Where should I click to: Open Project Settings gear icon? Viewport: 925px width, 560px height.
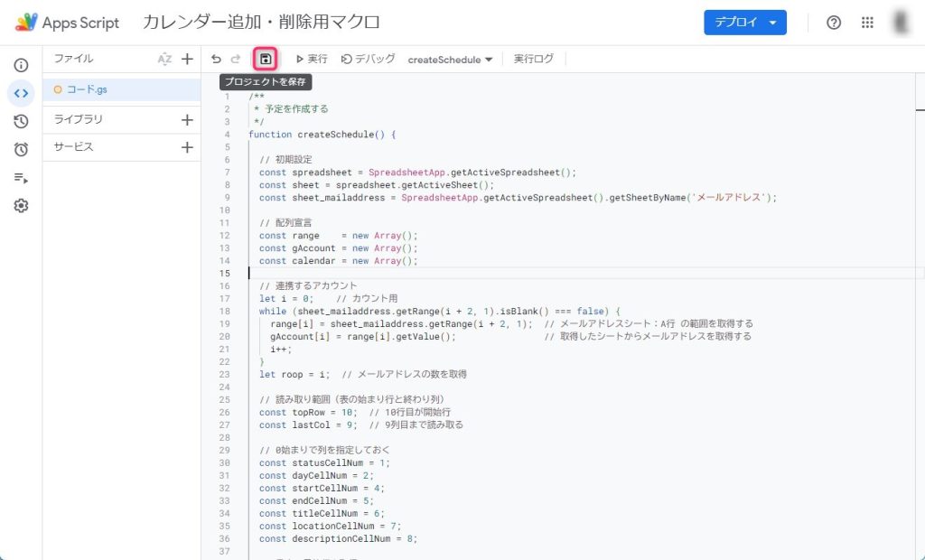tap(21, 206)
